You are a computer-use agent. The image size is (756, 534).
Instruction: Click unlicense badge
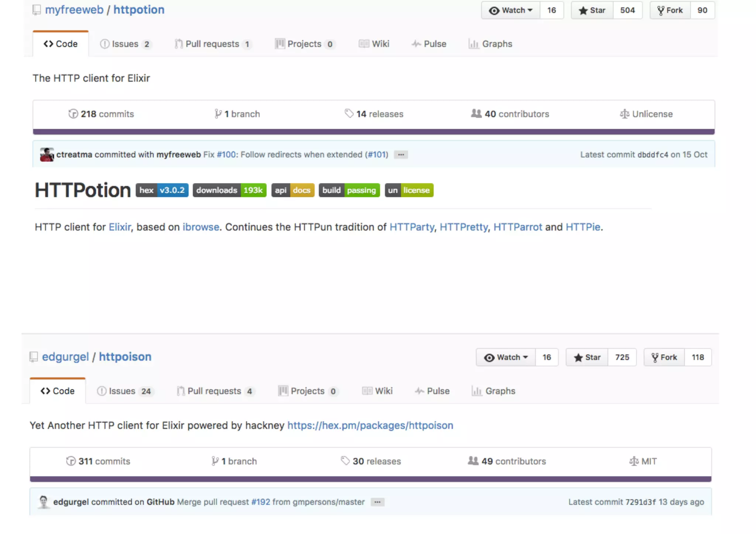tap(409, 190)
